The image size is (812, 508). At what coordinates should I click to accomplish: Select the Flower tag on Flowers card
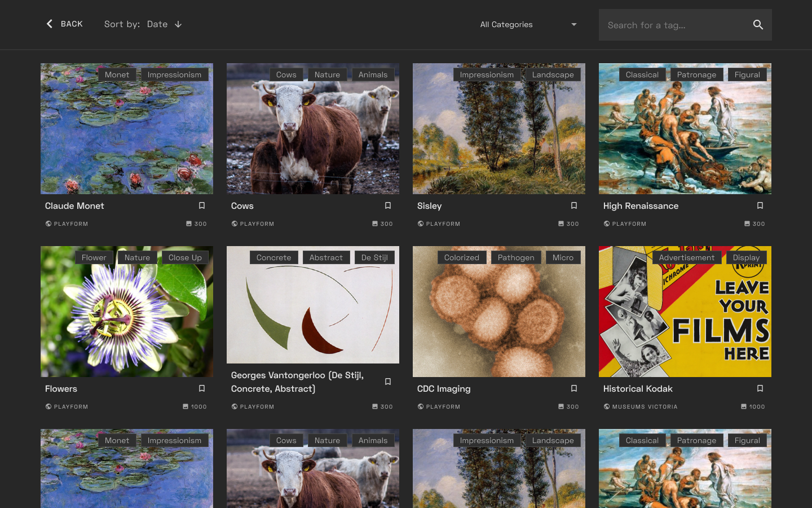click(x=94, y=257)
